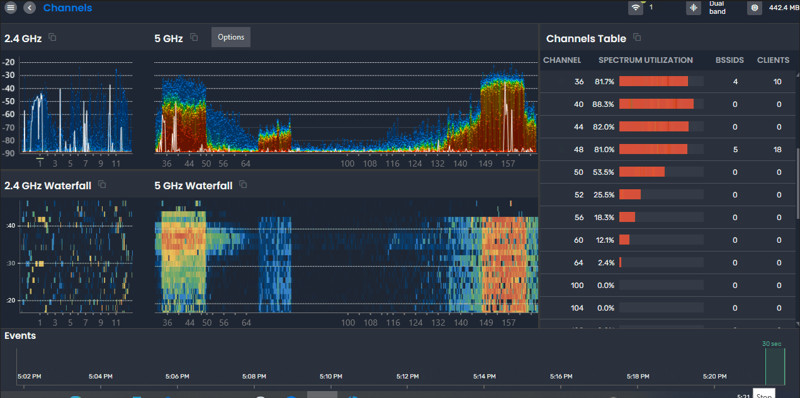Select the channel 36 row
800x398 pixels.
click(x=667, y=82)
